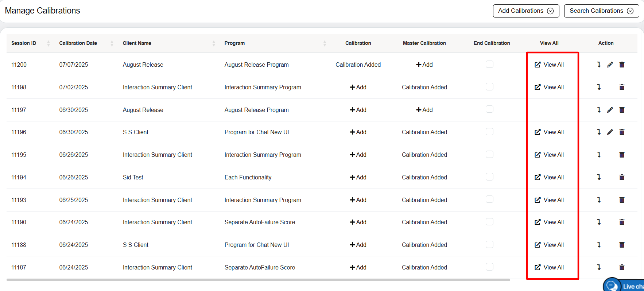Add calibration for session 11190

[x=358, y=222]
